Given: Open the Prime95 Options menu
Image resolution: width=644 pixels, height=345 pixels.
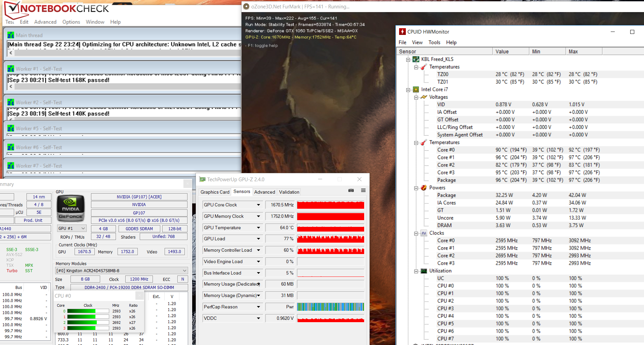Looking at the screenshot, I should [x=71, y=22].
